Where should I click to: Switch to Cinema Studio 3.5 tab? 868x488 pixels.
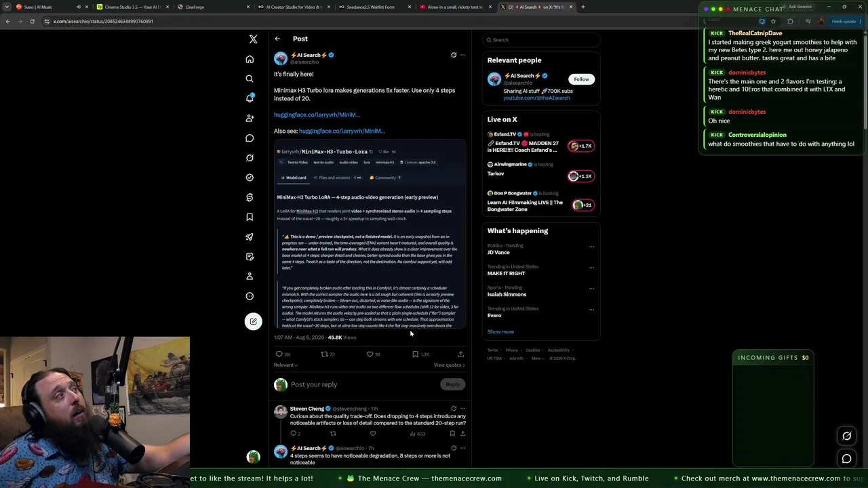(x=133, y=7)
